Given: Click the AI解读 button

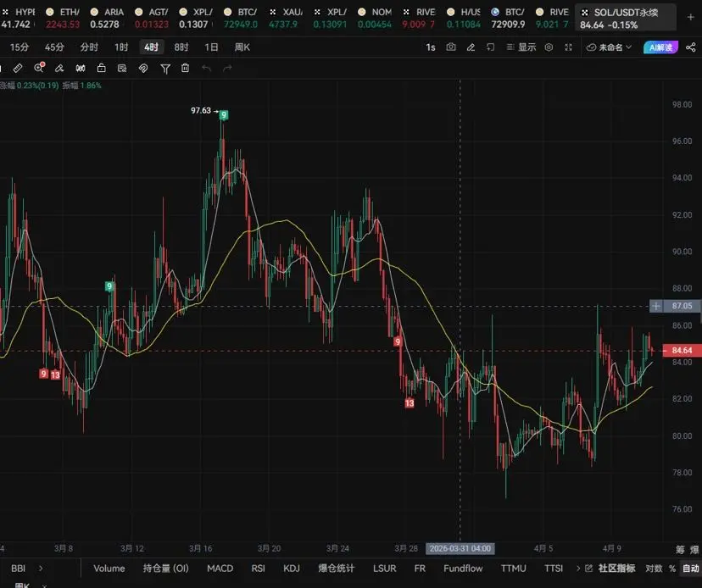Looking at the screenshot, I should 660,47.
